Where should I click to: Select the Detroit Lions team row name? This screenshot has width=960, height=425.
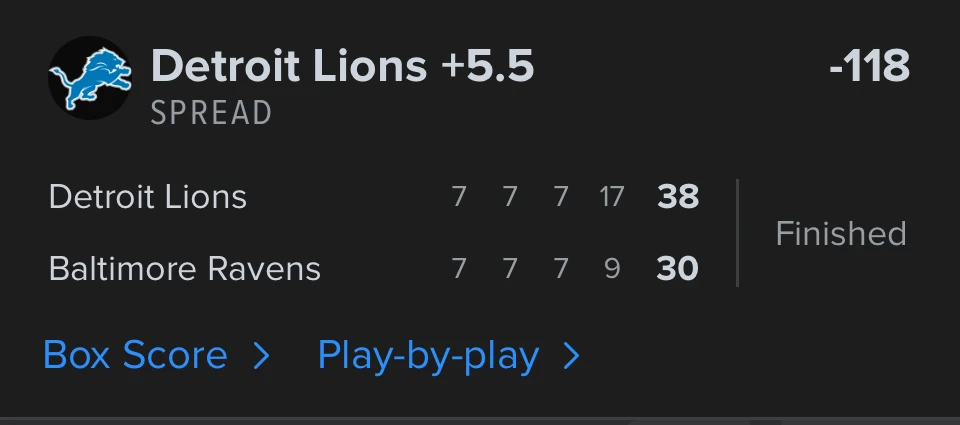coord(148,197)
